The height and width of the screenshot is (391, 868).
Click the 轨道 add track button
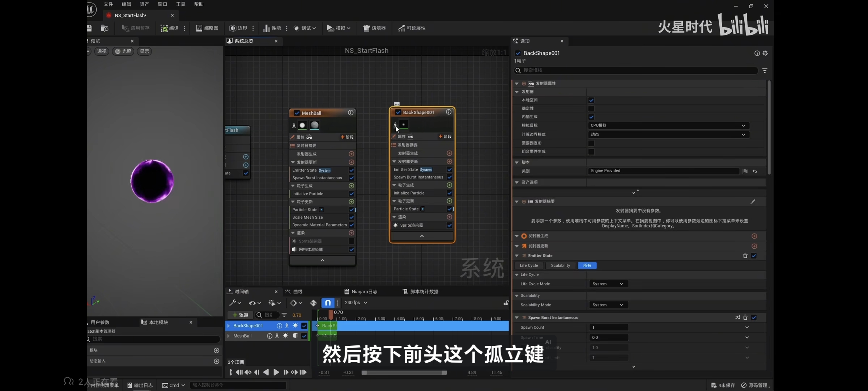[x=240, y=315]
